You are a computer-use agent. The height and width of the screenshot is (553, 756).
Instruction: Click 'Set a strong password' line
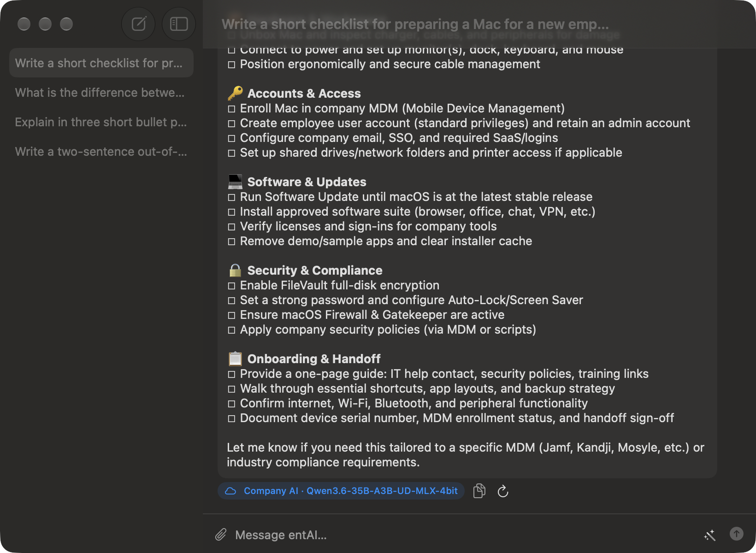point(406,300)
